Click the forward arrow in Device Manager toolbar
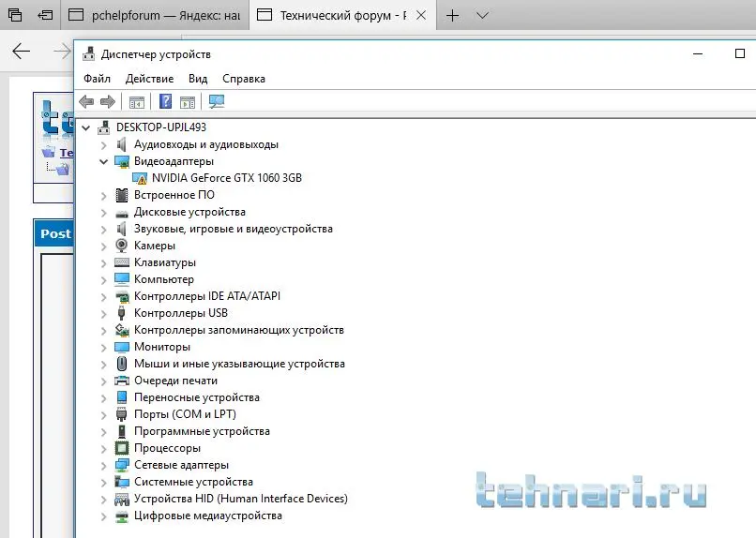The width and height of the screenshot is (756, 538). [108, 101]
